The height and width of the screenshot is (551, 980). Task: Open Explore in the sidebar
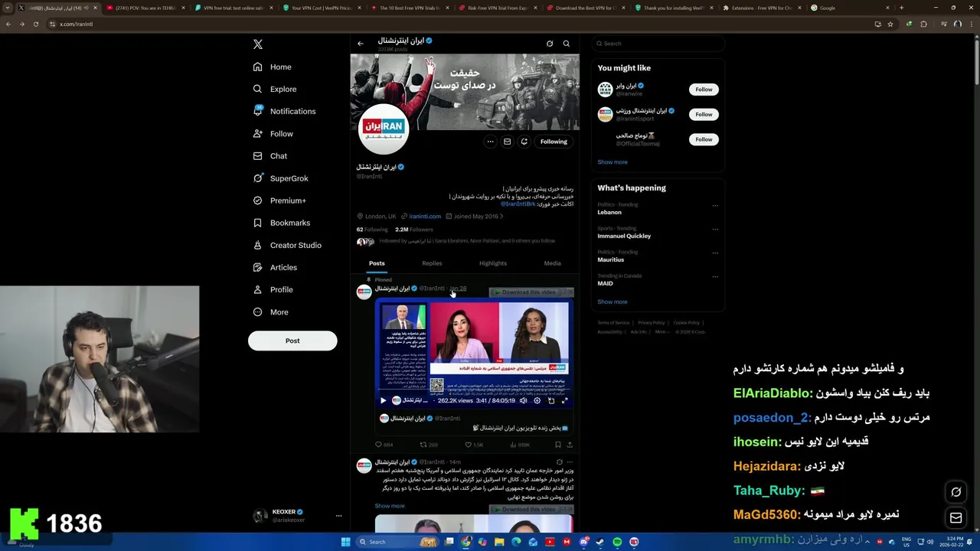[x=275, y=89]
